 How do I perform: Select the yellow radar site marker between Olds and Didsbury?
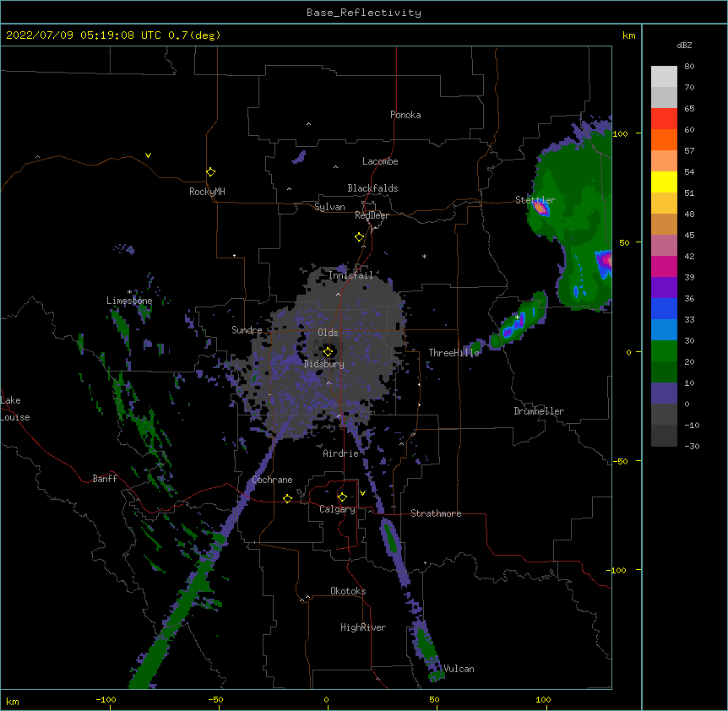(x=329, y=351)
